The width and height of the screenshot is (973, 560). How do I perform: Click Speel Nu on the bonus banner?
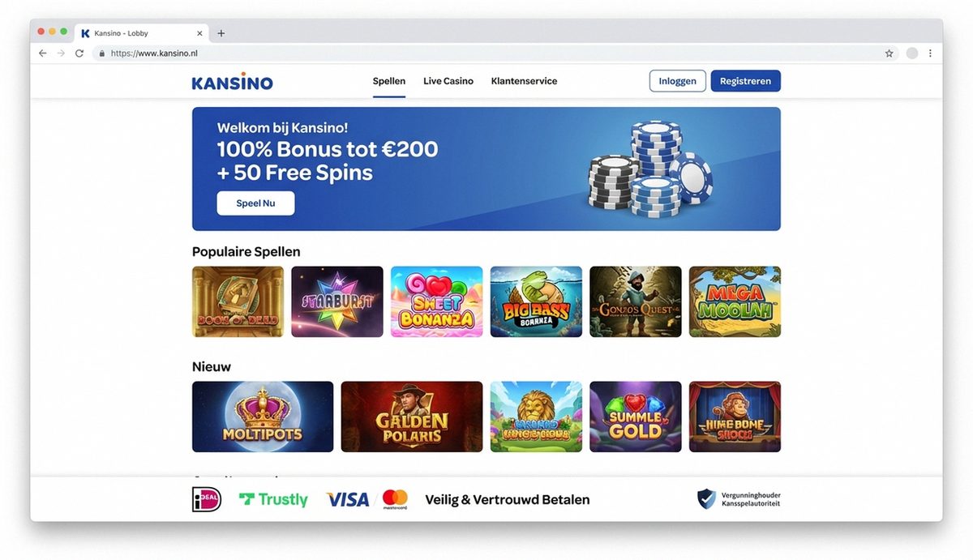tap(255, 203)
